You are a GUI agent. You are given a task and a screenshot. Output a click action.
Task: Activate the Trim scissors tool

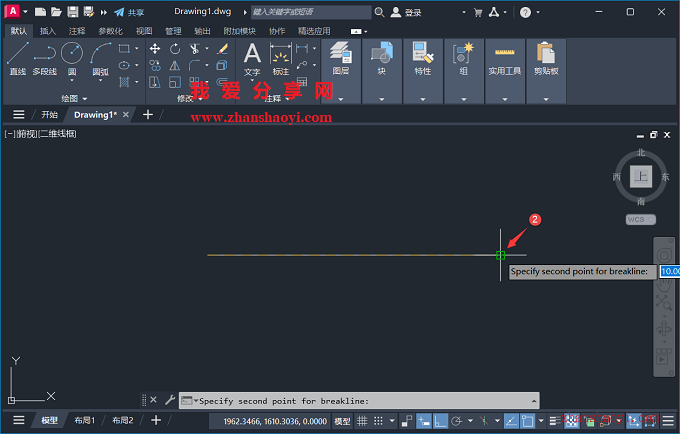tap(195, 49)
